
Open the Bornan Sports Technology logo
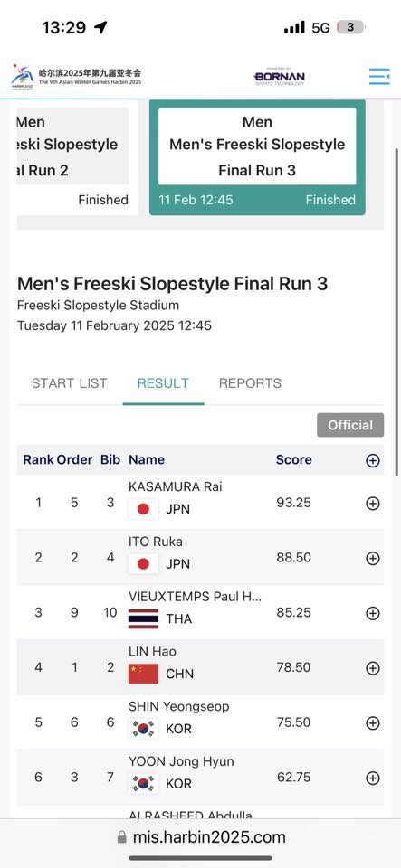(279, 76)
